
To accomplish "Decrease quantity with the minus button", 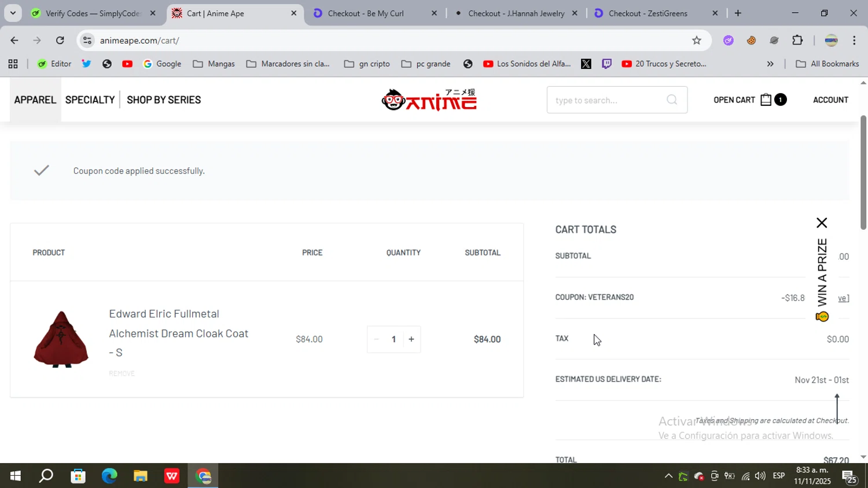I will pos(376,339).
